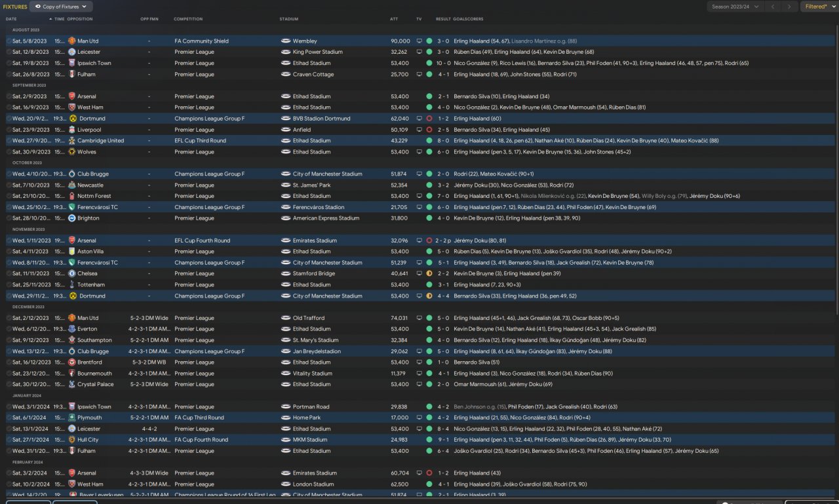Click the Newcastle club badge
Image resolution: width=839 pixels, height=504 pixels.
pyautogui.click(x=72, y=185)
